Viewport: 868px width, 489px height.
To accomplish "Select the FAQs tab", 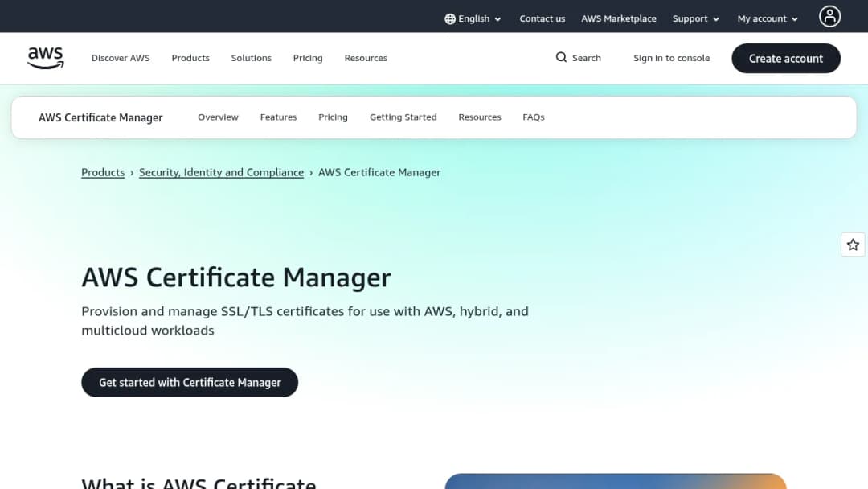I will (534, 117).
